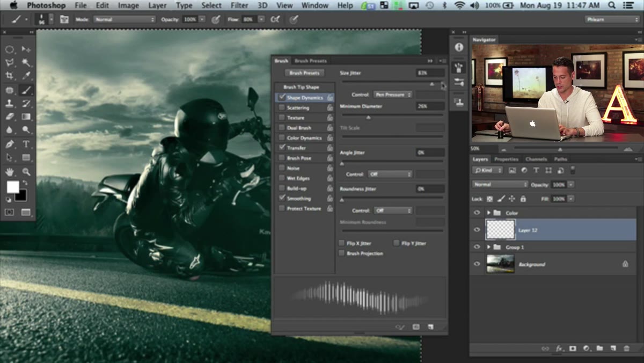The width and height of the screenshot is (644, 363).
Task: Open the Size Jitter Control dropdown
Action: coord(392,95)
